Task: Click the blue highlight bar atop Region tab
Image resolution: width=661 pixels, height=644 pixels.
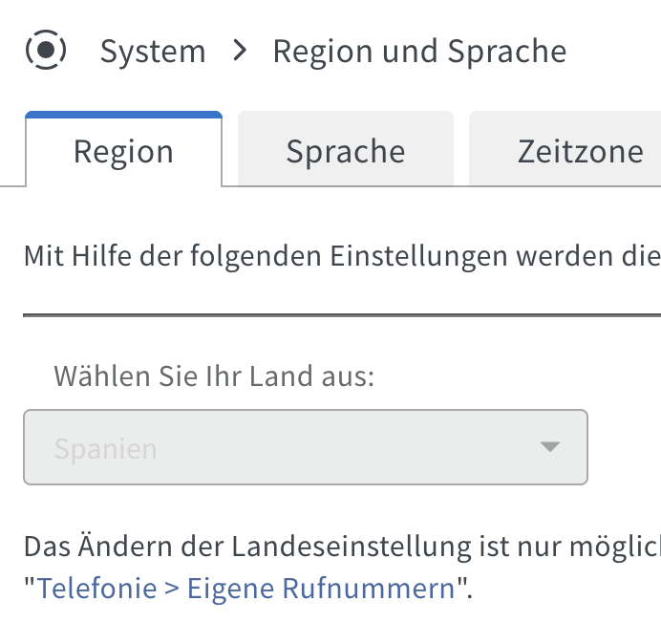Action: point(123,115)
